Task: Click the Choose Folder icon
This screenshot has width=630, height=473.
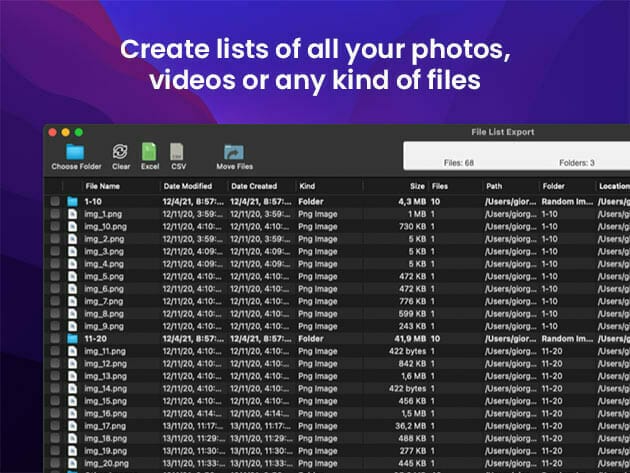Action: click(76, 152)
